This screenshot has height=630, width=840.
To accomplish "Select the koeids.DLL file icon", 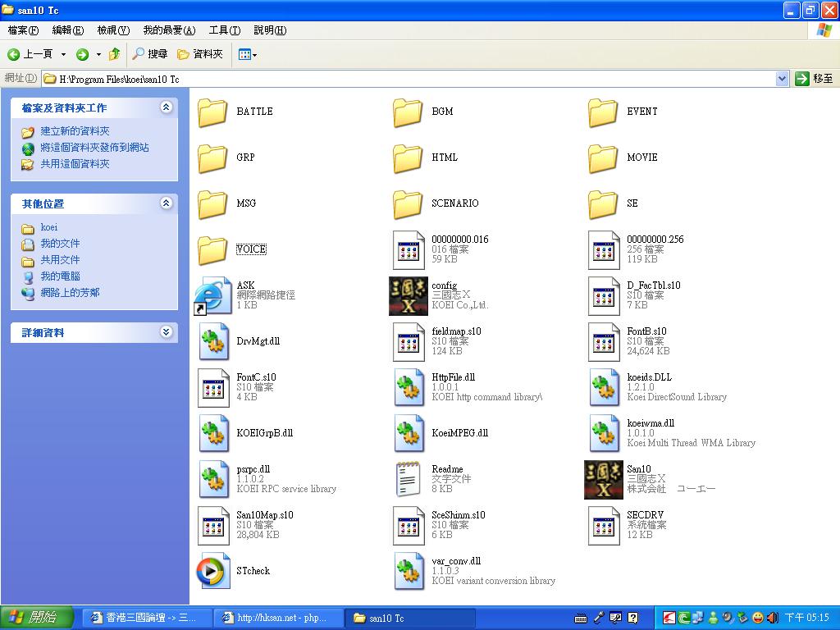I will click(x=605, y=387).
